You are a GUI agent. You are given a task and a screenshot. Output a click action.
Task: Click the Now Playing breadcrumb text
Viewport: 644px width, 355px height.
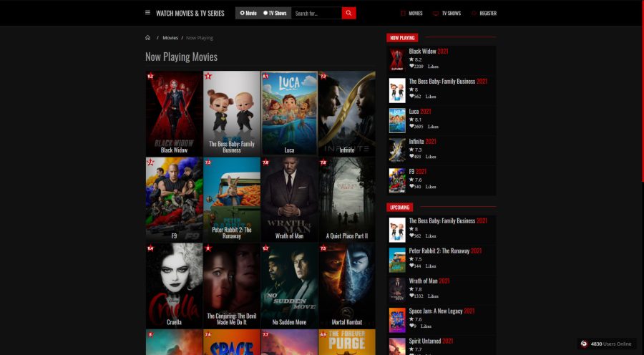point(200,38)
